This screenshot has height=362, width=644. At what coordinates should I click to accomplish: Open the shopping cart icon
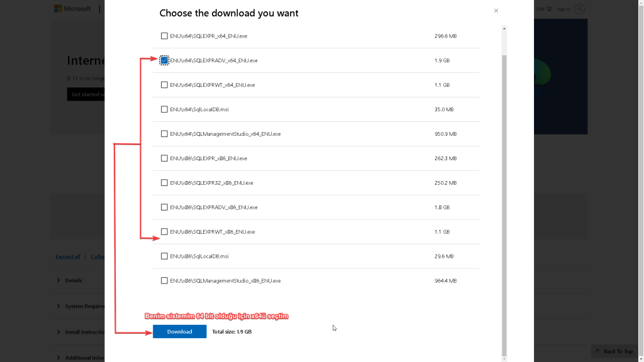[x=548, y=9]
